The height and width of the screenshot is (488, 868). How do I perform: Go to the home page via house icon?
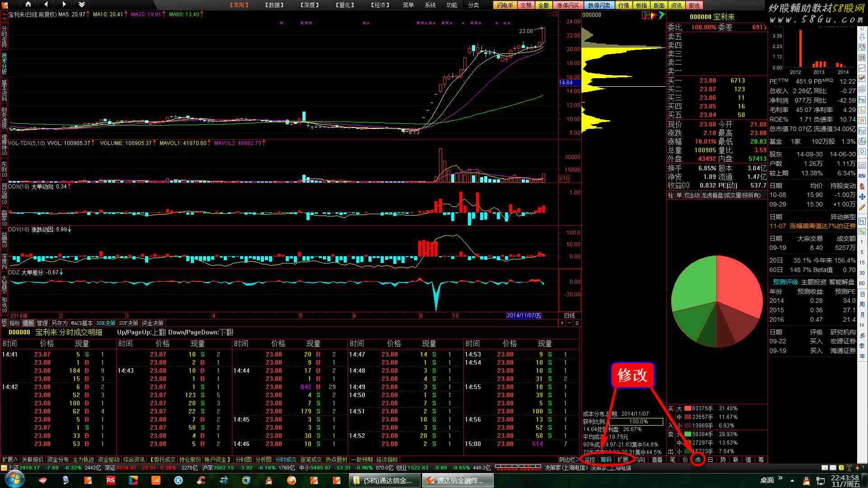pos(28,5)
